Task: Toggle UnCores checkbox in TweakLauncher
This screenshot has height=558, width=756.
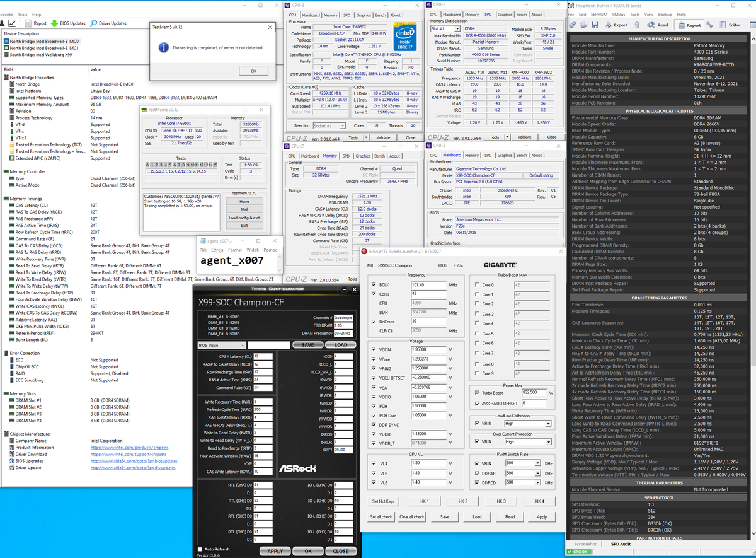Action: tap(374, 321)
